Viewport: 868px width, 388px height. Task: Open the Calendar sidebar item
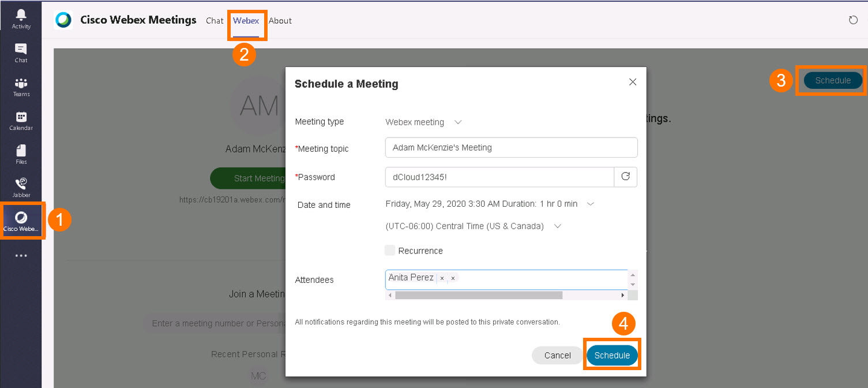tap(21, 121)
